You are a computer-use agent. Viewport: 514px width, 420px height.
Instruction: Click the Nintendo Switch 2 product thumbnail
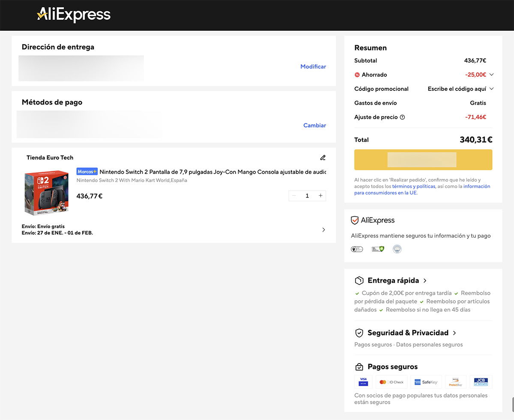coord(46,192)
